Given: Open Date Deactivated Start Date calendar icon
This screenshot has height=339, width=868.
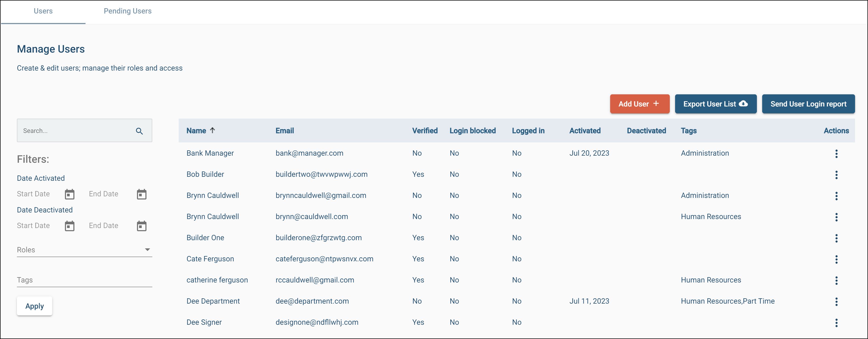Looking at the screenshot, I should (x=69, y=226).
